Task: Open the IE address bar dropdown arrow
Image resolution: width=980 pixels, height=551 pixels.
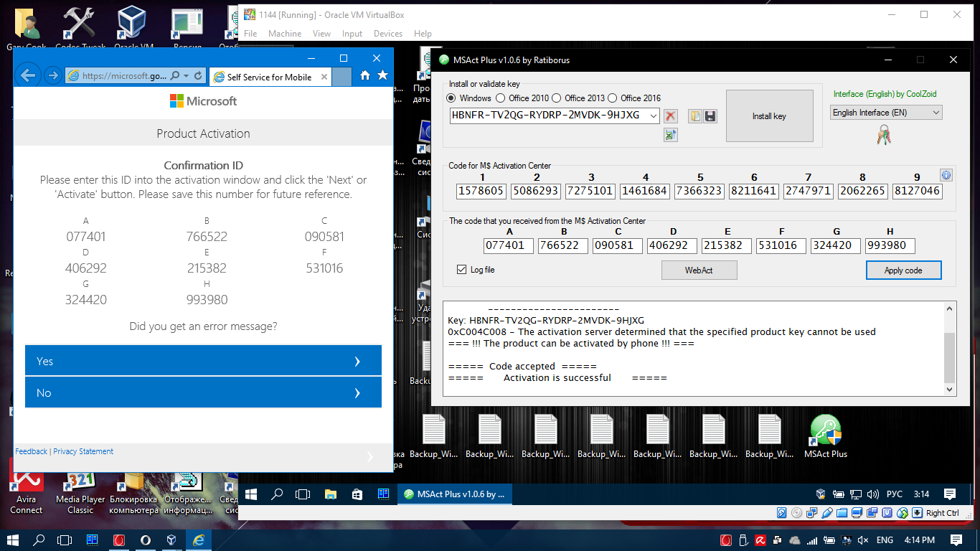Action: pos(187,76)
